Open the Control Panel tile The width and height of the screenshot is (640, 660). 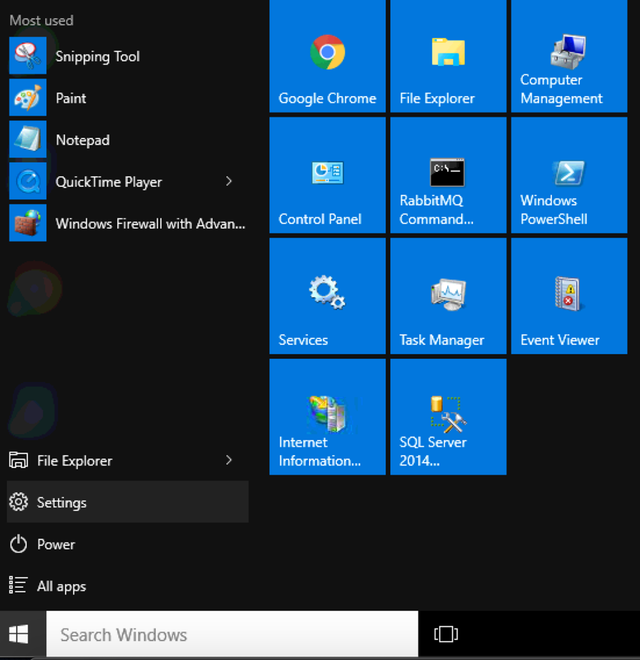[327, 175]
